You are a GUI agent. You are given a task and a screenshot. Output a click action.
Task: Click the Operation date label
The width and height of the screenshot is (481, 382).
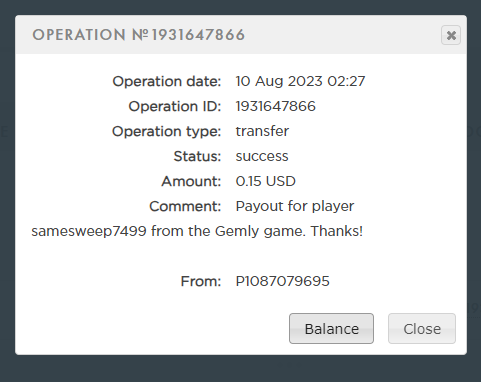[x=167, y=81]
